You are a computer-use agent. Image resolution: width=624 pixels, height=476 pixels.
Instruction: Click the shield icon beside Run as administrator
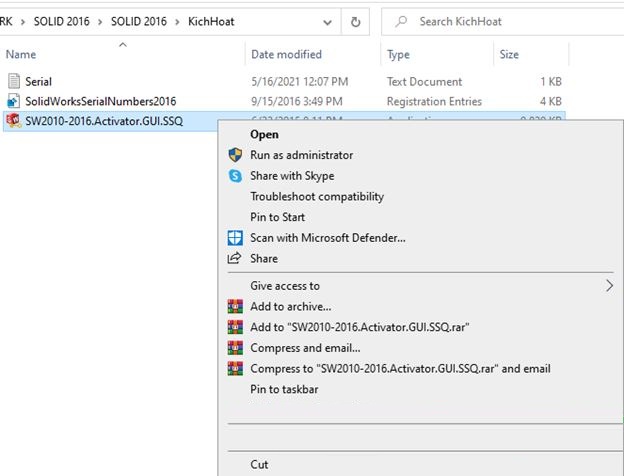[235, 155]
